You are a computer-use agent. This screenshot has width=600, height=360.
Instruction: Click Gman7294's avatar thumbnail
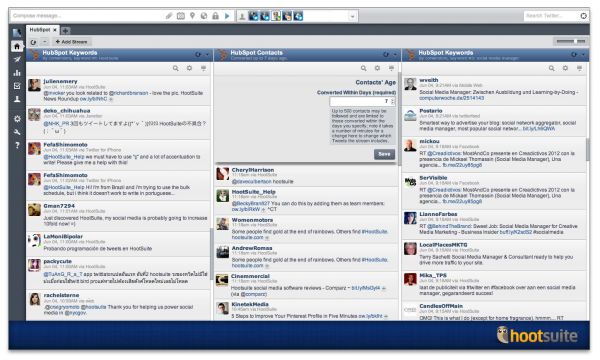coord(34,210)
